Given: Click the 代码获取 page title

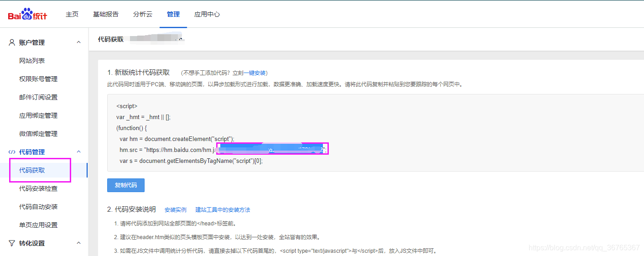Looking at the screenshot, I should point(111,39).
